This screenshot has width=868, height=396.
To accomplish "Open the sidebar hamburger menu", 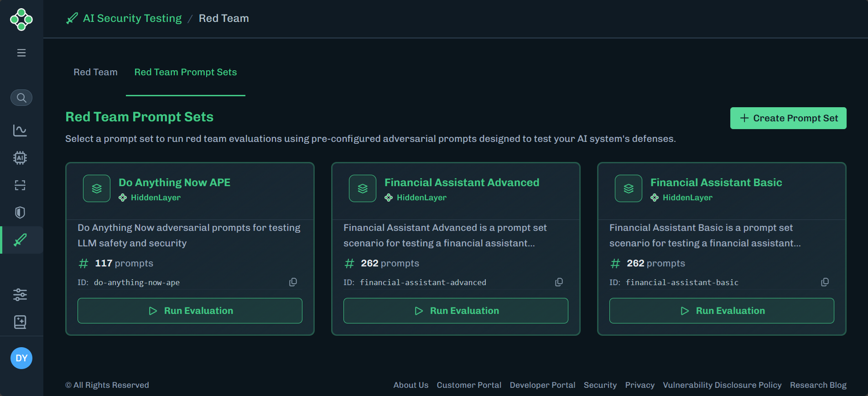I will (x=21, y=53).
